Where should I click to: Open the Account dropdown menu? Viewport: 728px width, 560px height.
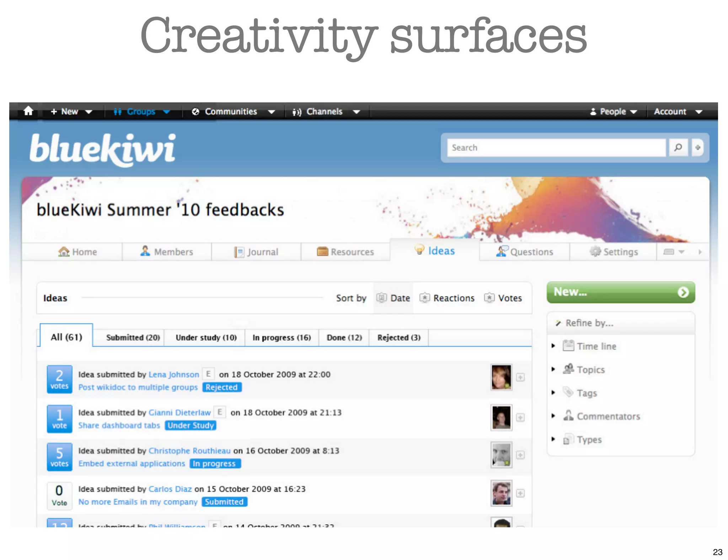pos(678,112)
